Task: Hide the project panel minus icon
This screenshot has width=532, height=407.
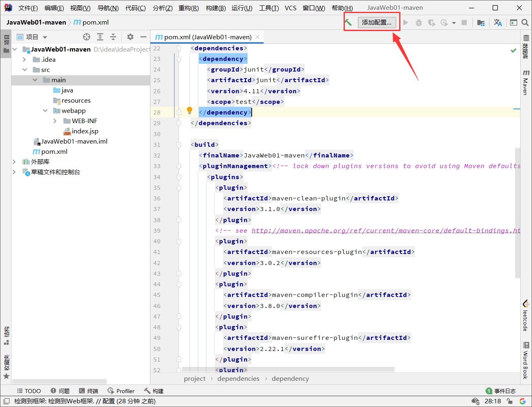Action: click(x=143, y=37)
